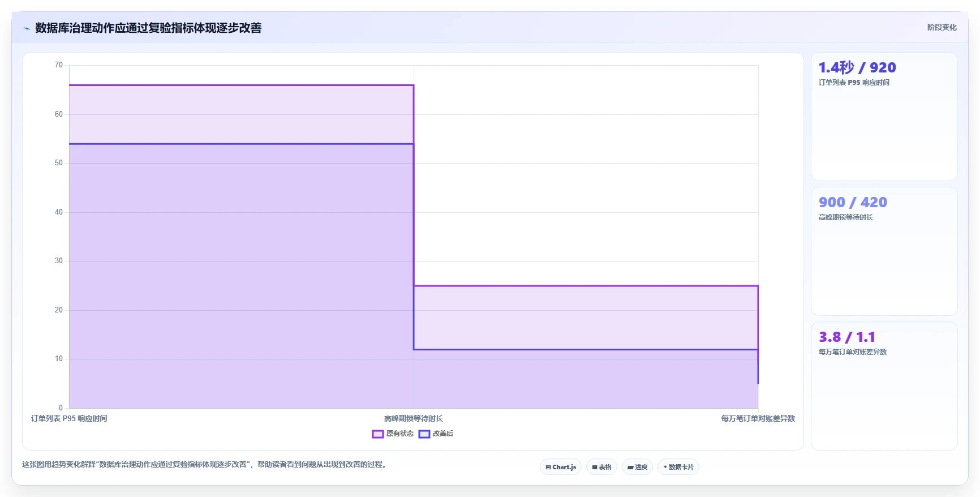Toggle the 改善后 legend swatch
This screenshot has height=497, width=980.
pos(424,434)
